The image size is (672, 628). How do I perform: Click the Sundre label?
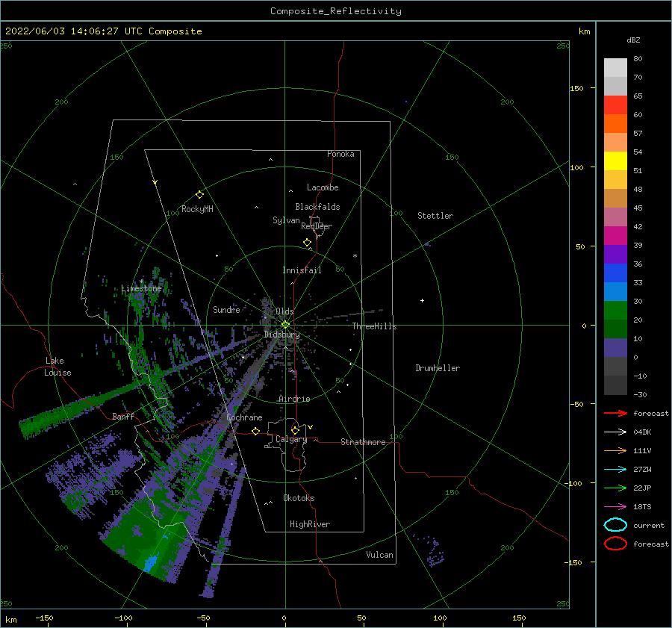pyautogui.click(x=226, y=309)
